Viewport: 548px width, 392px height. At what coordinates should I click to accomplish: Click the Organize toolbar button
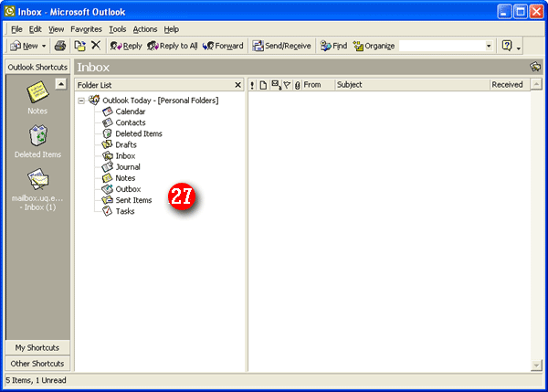374,46
